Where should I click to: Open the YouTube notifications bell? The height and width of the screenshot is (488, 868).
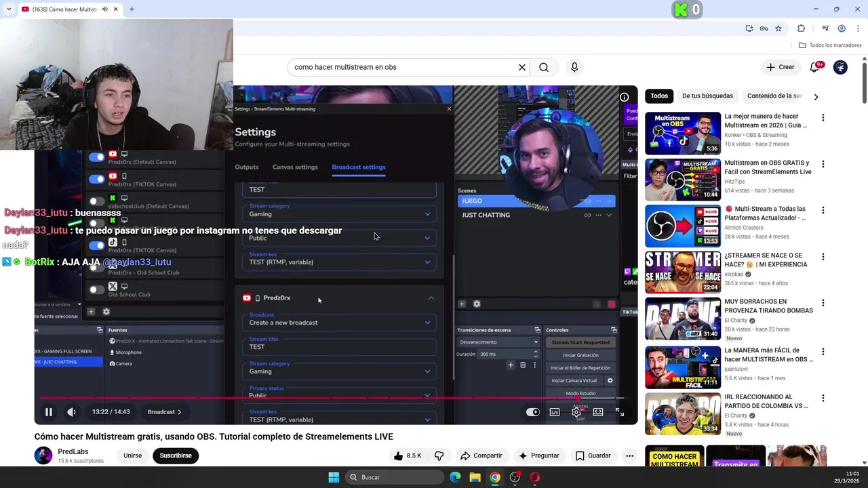pyautogui.click(x=815, y=67)
